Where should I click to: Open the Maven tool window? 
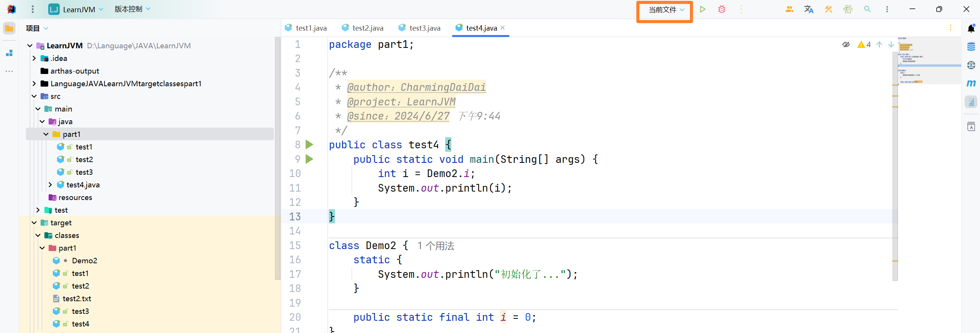pyautogui.click(x=971, y=83)
